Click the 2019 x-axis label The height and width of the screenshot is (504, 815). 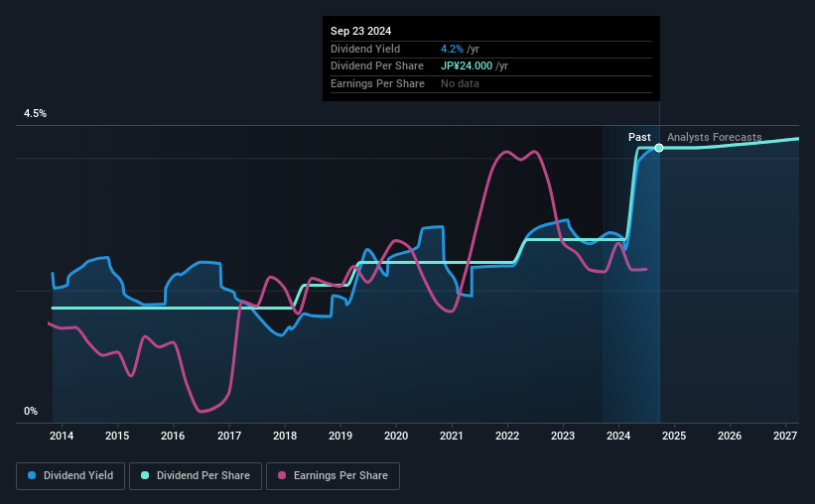coord(340,436)
